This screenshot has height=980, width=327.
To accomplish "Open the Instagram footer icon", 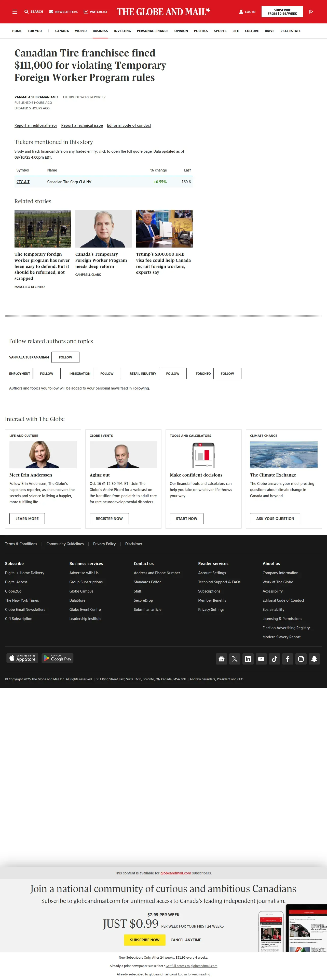I will coord(301,659).
